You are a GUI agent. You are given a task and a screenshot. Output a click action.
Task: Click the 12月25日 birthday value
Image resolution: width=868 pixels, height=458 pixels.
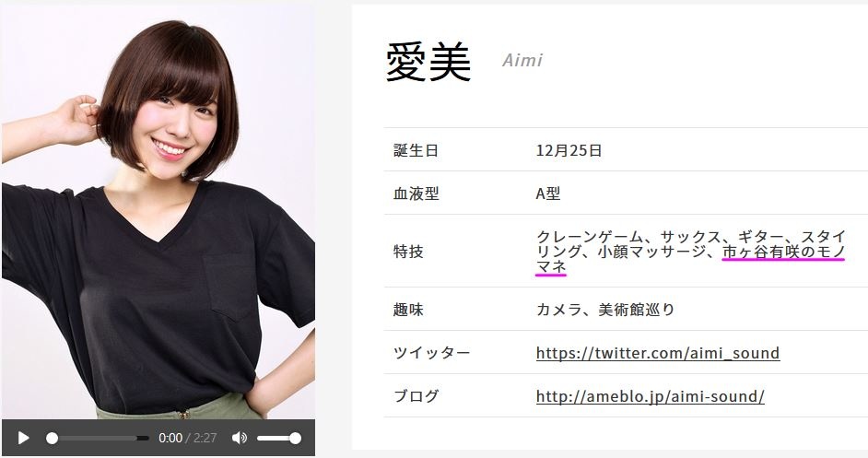[x=569, y=150]
